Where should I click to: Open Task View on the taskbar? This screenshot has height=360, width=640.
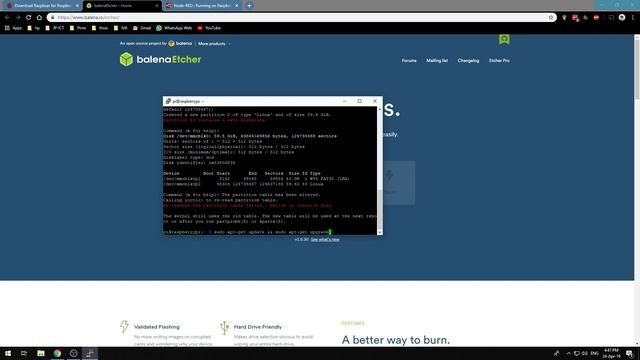point(24,353)
